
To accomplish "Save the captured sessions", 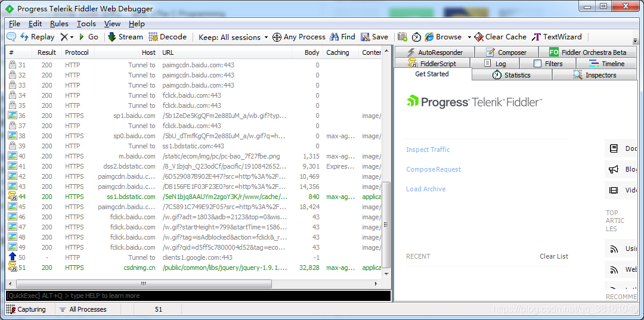I will (x=374, y=37).
